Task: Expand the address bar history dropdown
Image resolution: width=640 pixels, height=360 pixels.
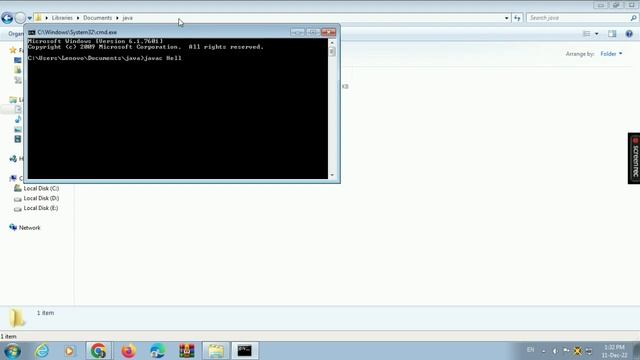Action: (507, 18)
